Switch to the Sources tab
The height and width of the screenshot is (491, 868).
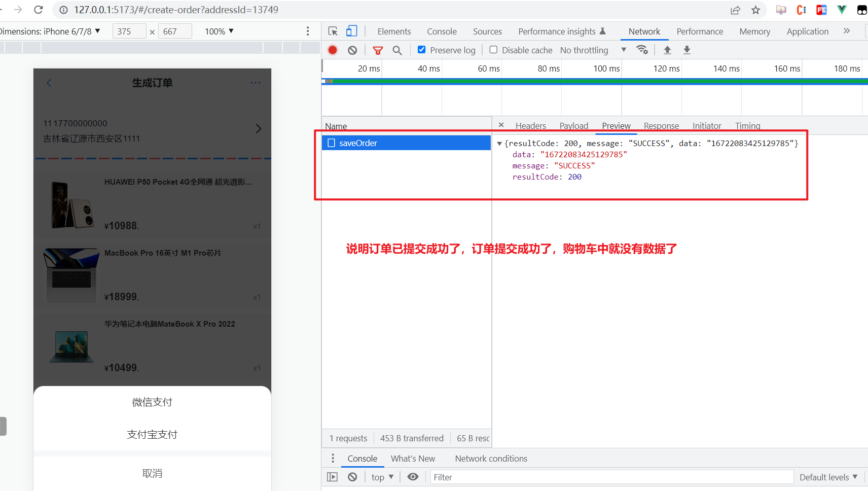487,31
